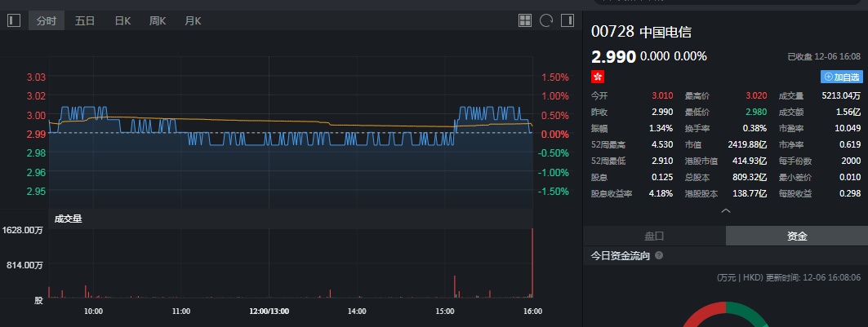Image resolution: width=868 pixels, height=327 pixels.
Task: Click the tall volume bar at 16:00
Action: click(532, 265)
